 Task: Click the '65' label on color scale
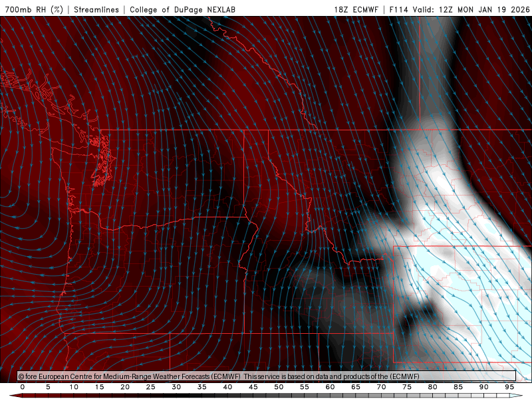click(356, 387)
